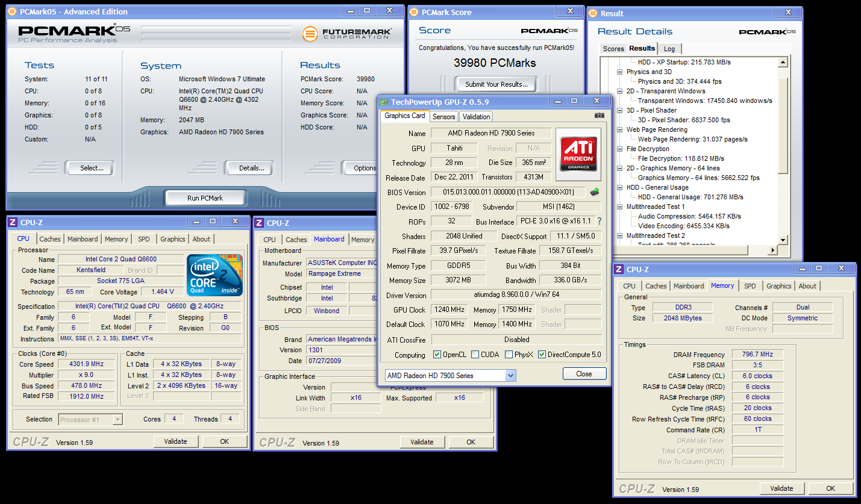Click the ATI Radeon Graphics logo

(x=579, y=155)
